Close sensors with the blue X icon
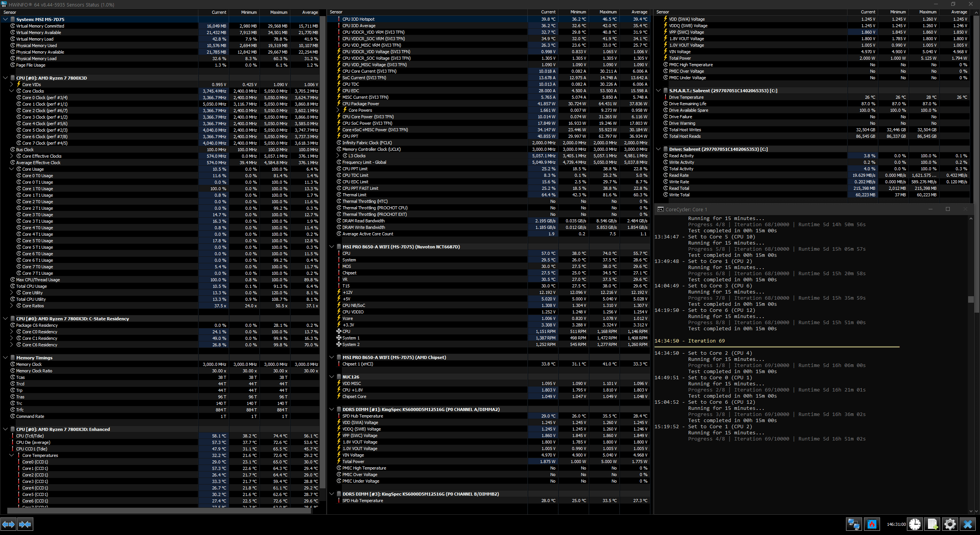980x535 pixels. click(x=968, y=524)
